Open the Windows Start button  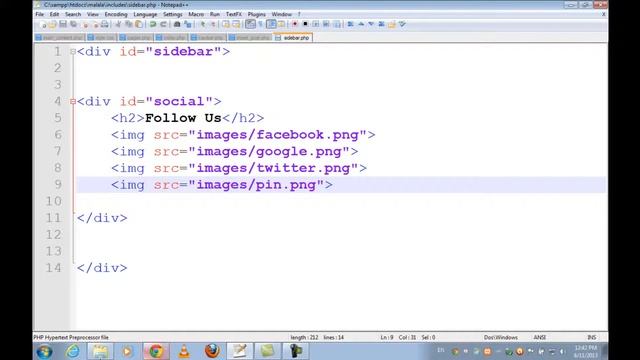(44, 351)
